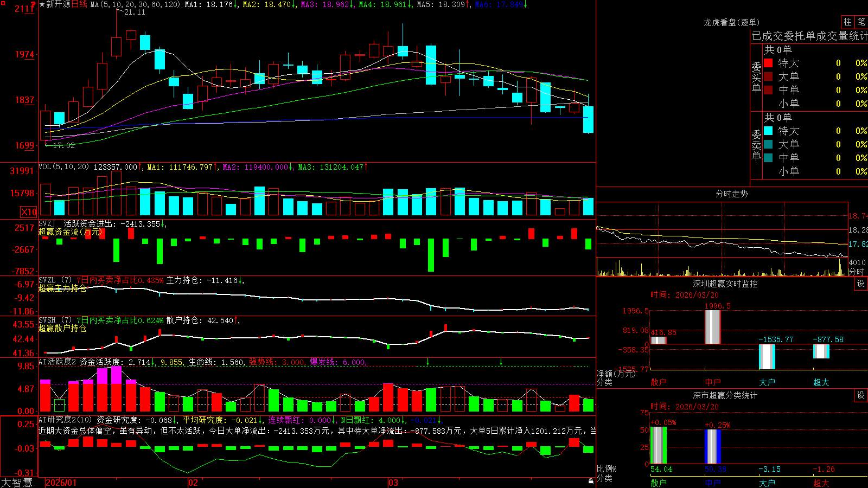Viewport: 868px width, 488px height.
Task: Click the lock icon on the date axis
Action: pyautogui.click(x=591, y=481)
